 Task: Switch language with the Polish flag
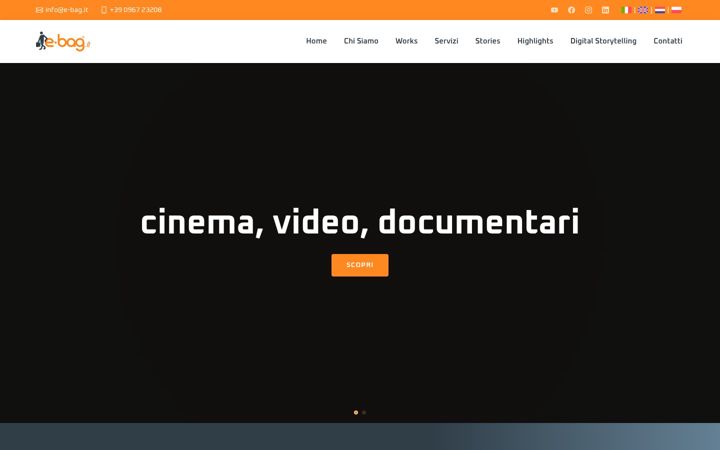tap(676, 10)
